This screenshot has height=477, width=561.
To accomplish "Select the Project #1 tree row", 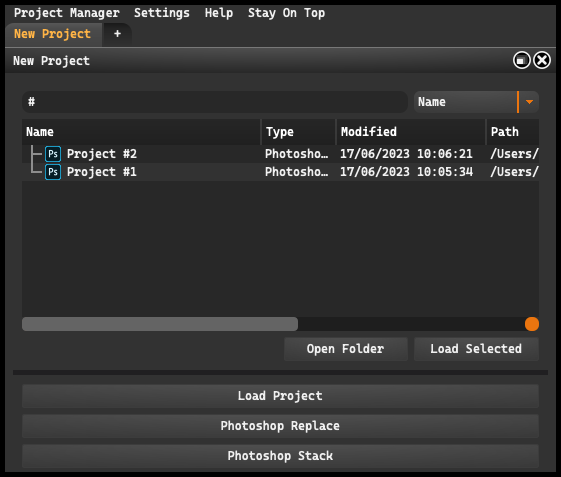I will click(280, 172).
